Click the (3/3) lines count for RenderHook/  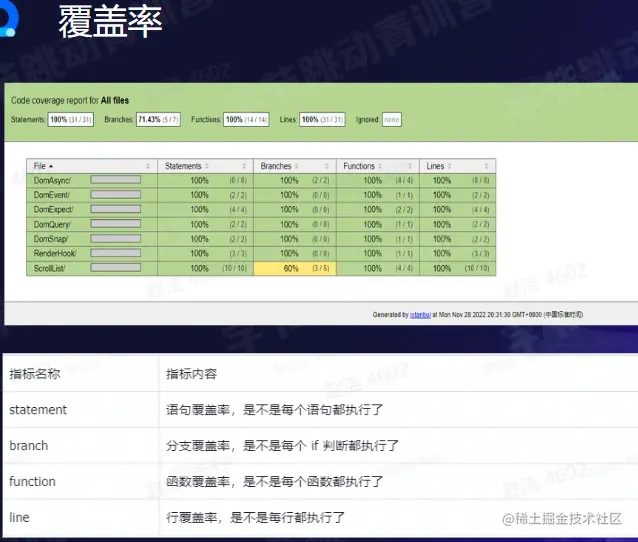(481, 254)
